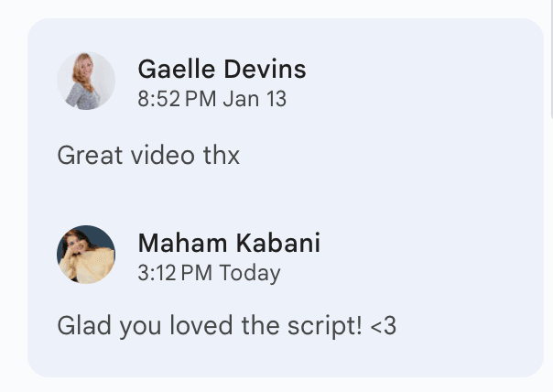Open Gaelle Devins' name link
Image resolution: width=553 pixels, height=392 pixels.
(222, 69)
